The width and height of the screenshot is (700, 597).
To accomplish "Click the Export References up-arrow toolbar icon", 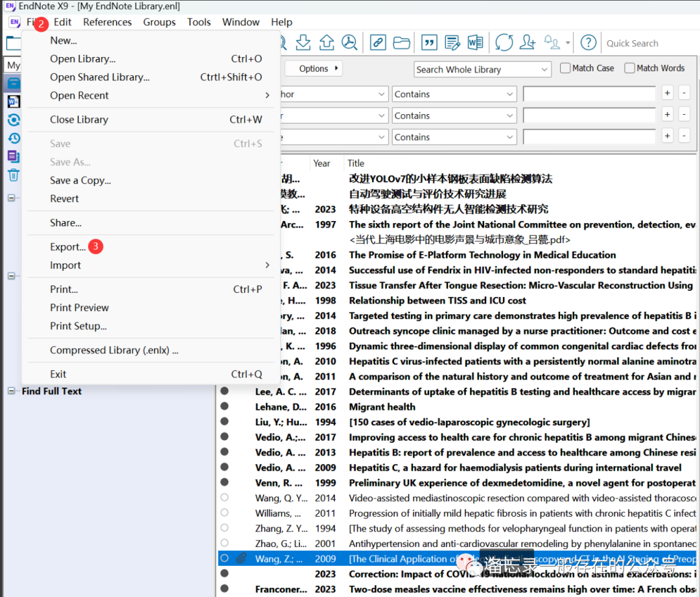I will point(327,42).
